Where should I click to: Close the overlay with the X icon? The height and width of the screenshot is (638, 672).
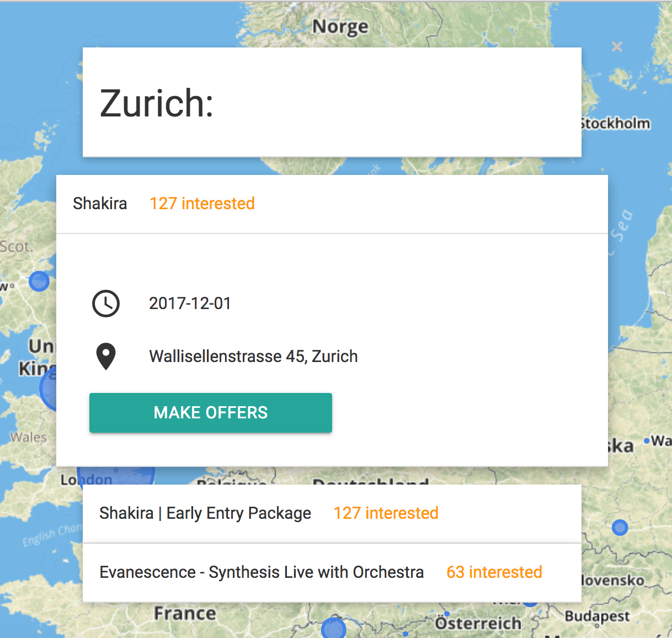pyautogui.click(x=617, y=47)
